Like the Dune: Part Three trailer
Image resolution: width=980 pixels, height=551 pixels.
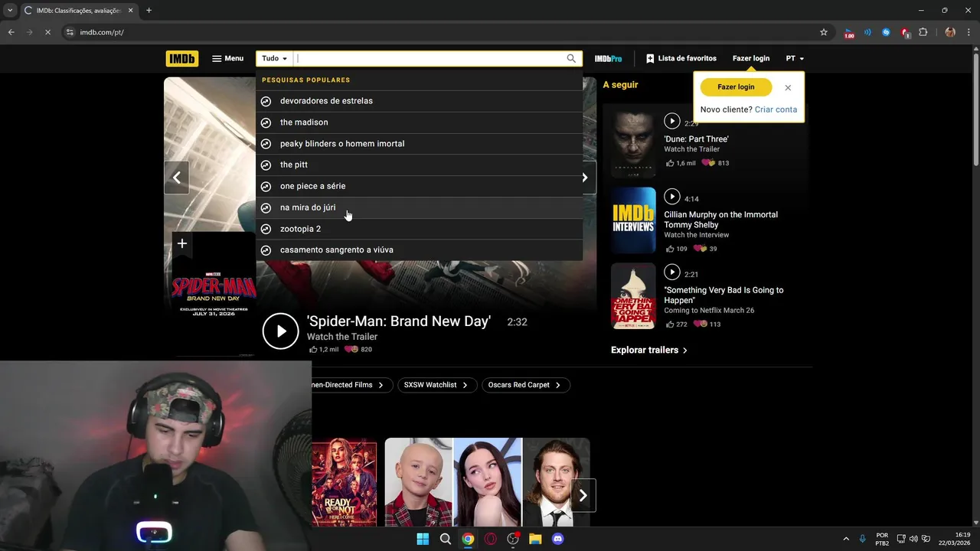(x=680, y=163)
